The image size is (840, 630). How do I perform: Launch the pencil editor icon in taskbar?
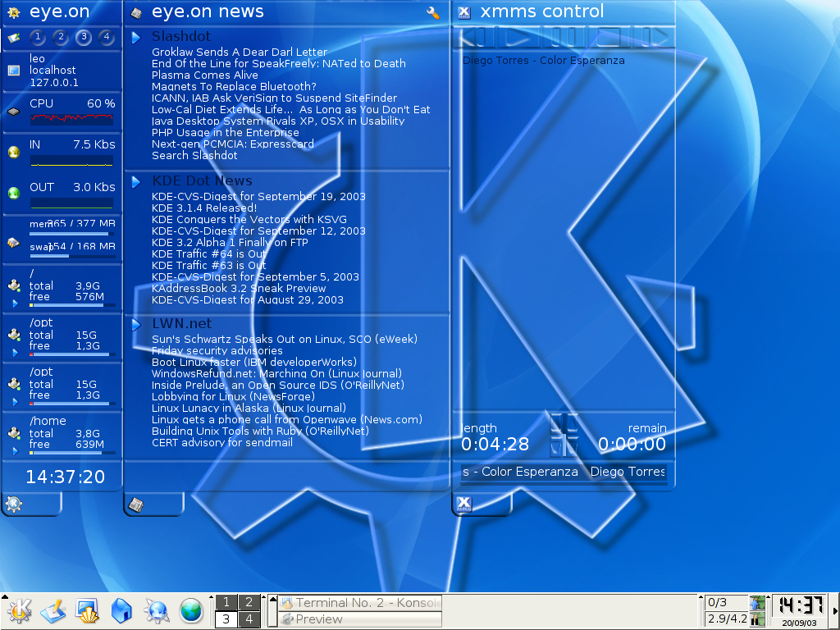coord(52,610)
